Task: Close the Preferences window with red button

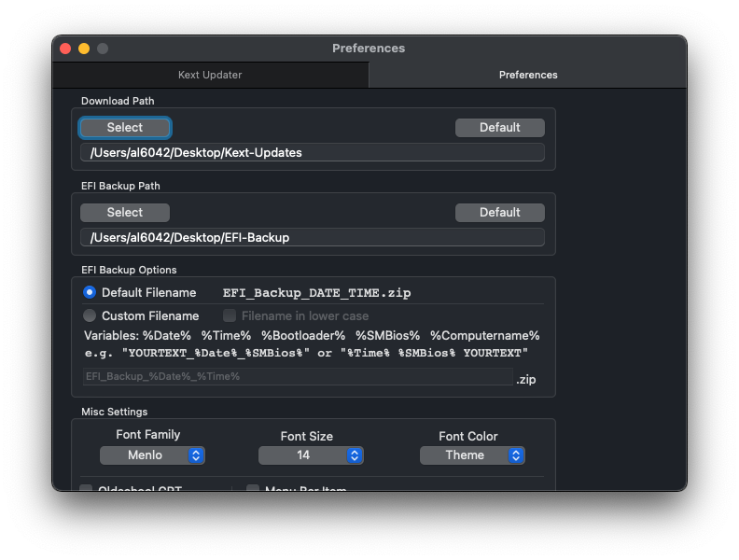Action: [x=65, y=49]
